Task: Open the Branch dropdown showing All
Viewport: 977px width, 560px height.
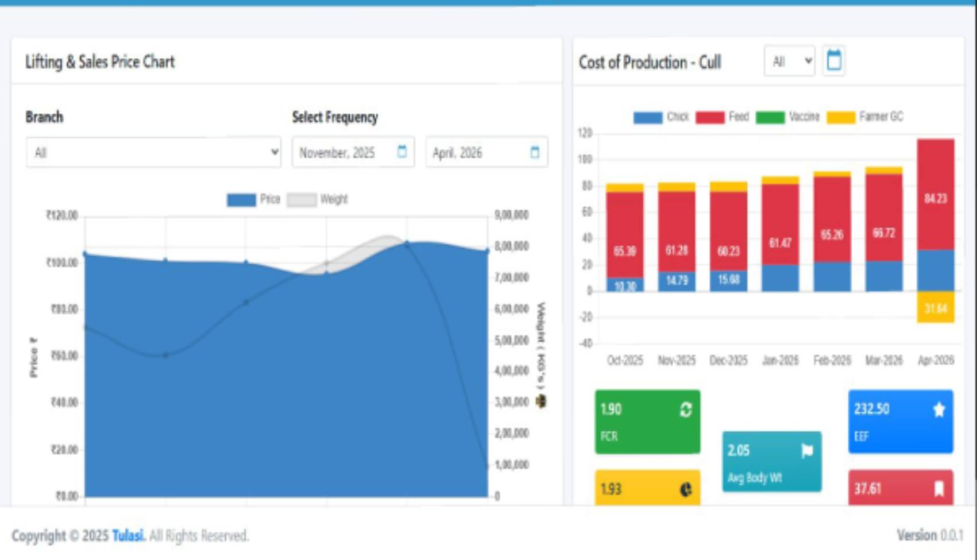Action: [x=152, y=152]
